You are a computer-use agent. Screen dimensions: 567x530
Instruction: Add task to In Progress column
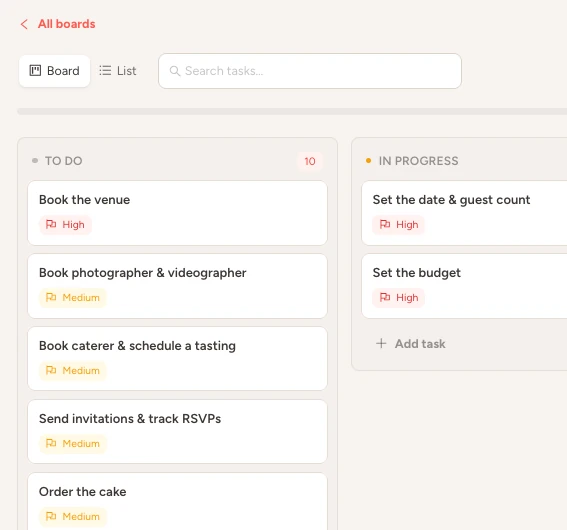(411, 343)
